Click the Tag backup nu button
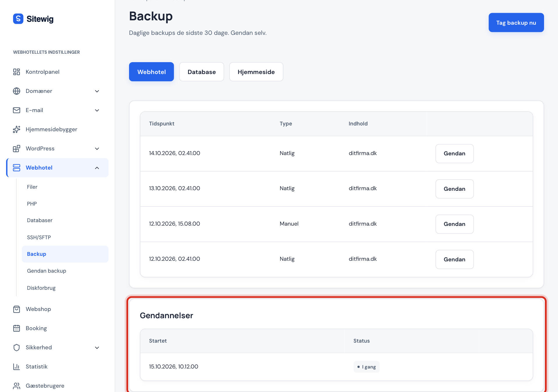Screen dimensions: 558x392 [516, 22]
